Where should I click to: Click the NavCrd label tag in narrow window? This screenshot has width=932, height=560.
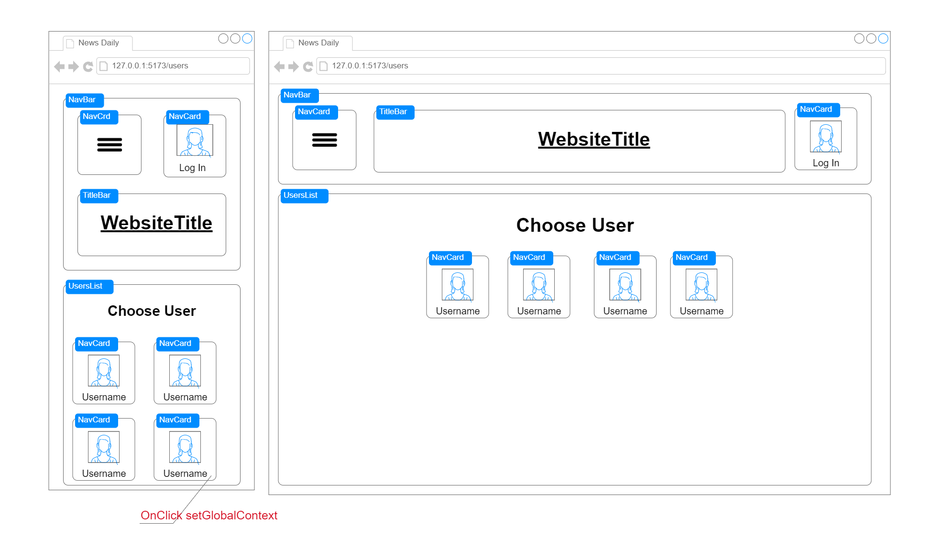click(99, 117)
